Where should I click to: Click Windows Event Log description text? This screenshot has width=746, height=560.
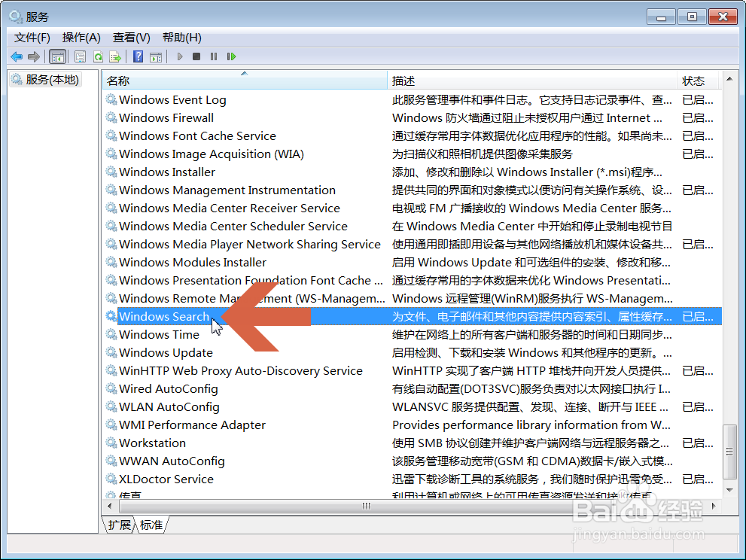532,100
